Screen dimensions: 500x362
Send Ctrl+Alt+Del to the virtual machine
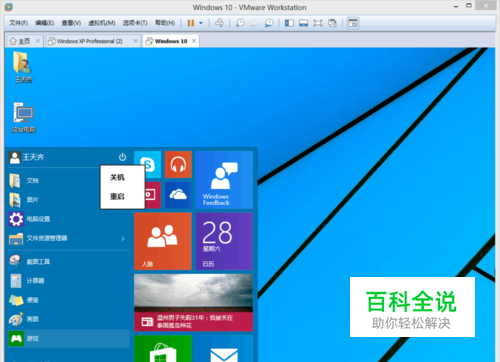[219, 23]
